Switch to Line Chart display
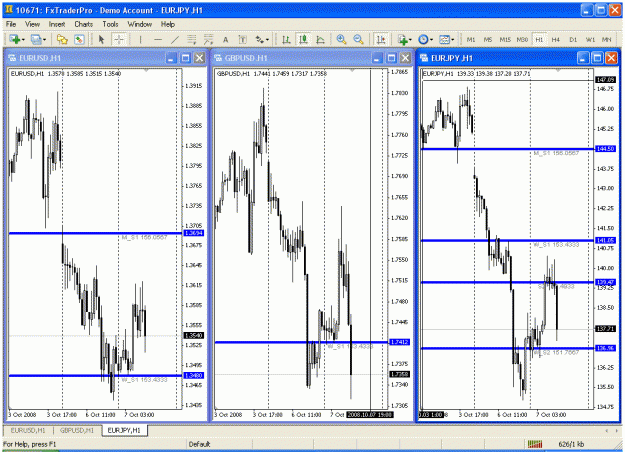Viewport: 625px width, 452px height. click(320, 39)
